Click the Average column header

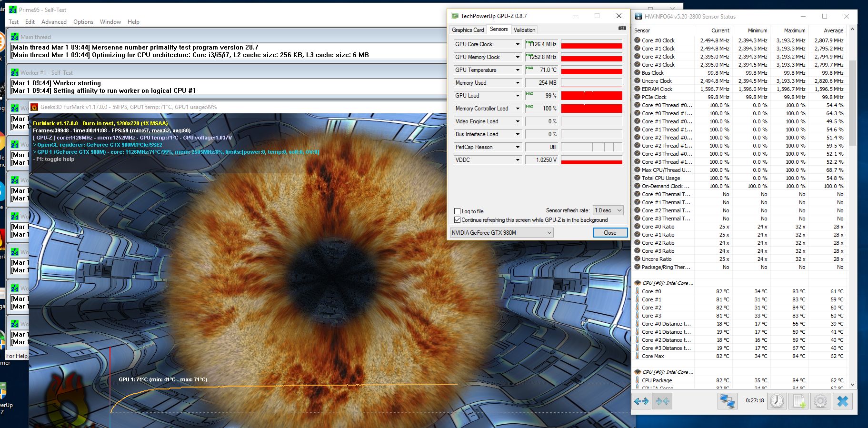point(833,30)
